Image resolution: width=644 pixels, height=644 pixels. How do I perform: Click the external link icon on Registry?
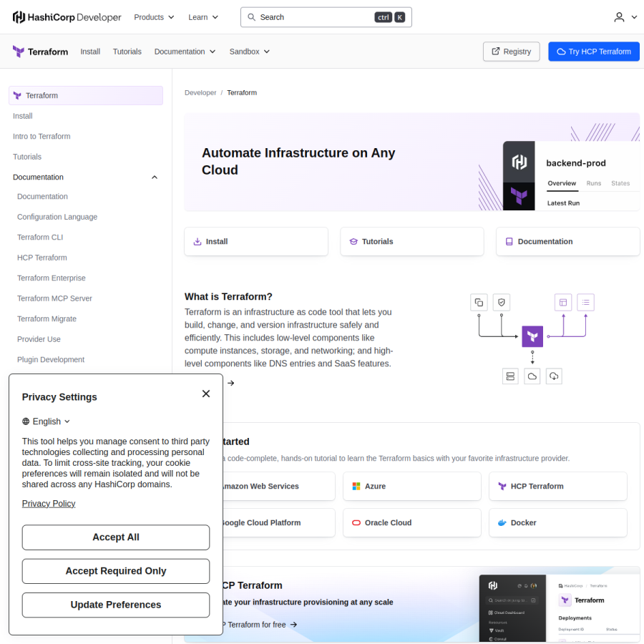coord(496,52)
